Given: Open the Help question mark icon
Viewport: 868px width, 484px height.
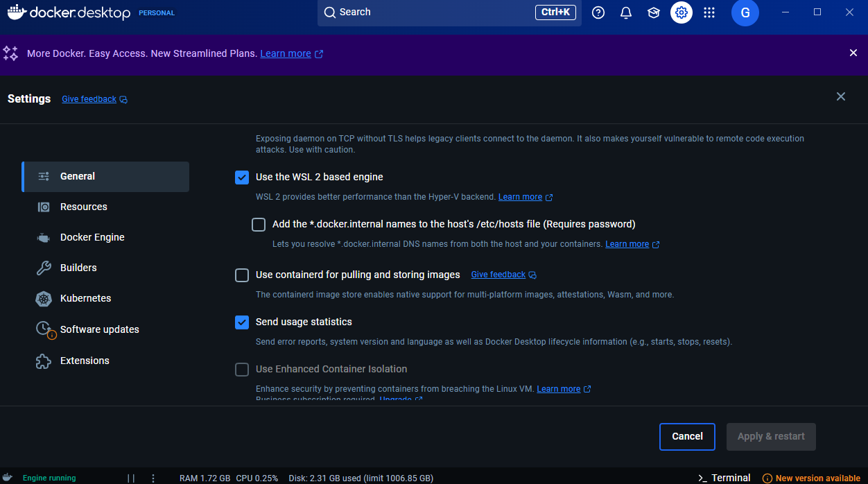Looking at the screenshot, I should pos(598,12).
